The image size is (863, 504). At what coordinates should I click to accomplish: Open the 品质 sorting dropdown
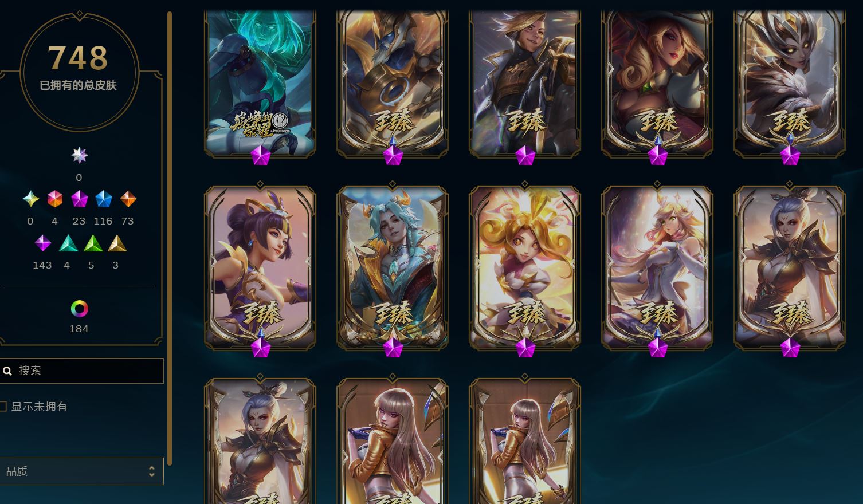pyautogui.click(x=81, y=471)
